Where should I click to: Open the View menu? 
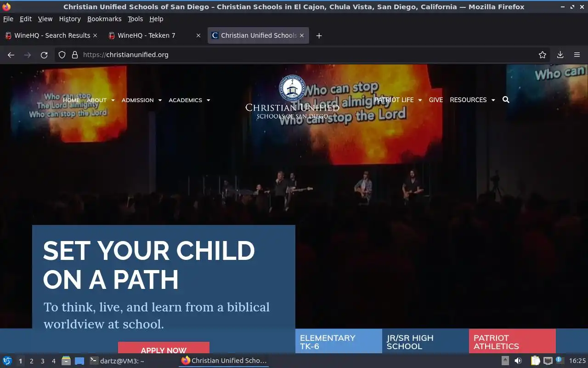[45, 19]
